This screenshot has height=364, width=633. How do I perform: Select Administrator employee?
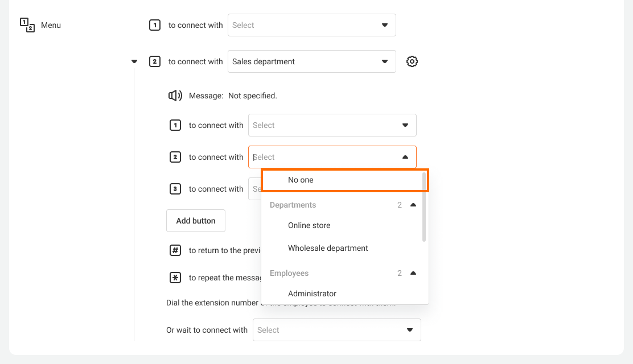pyautogui.click(x=312, y=293)
